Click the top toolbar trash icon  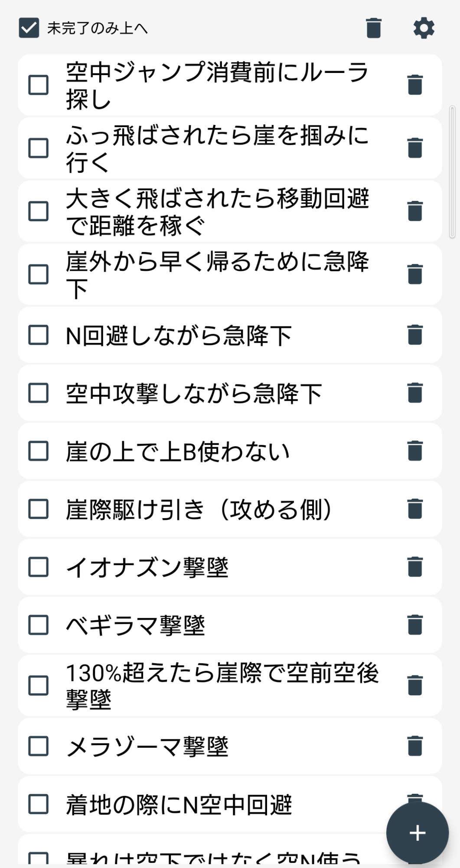pos(373,28)
